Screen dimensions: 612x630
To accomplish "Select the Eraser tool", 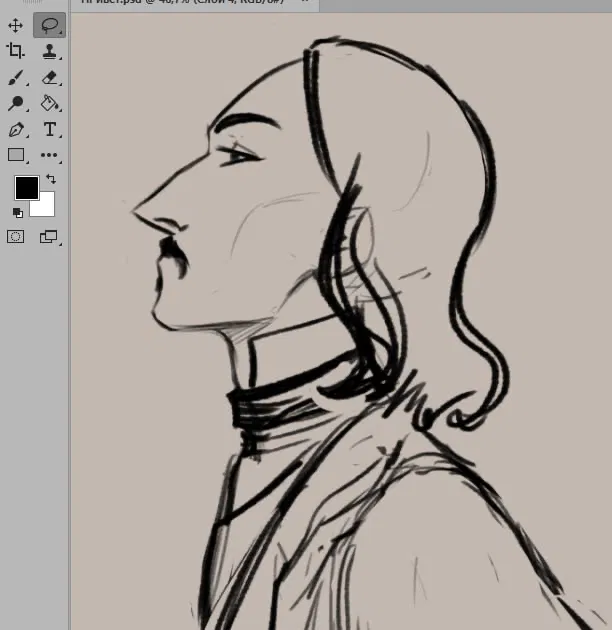I will [49, 78].
